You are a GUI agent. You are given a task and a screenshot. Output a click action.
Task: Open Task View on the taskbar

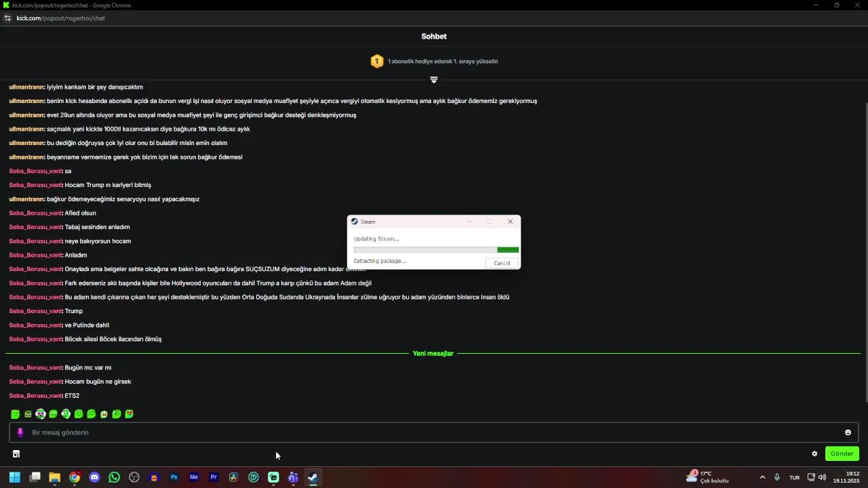(35, 477)
